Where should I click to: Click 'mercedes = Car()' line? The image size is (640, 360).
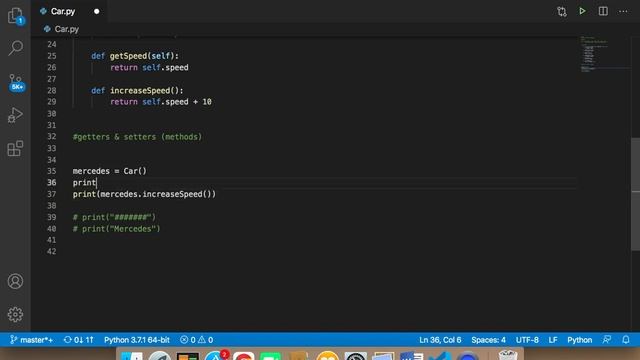(x=109, y=171)
